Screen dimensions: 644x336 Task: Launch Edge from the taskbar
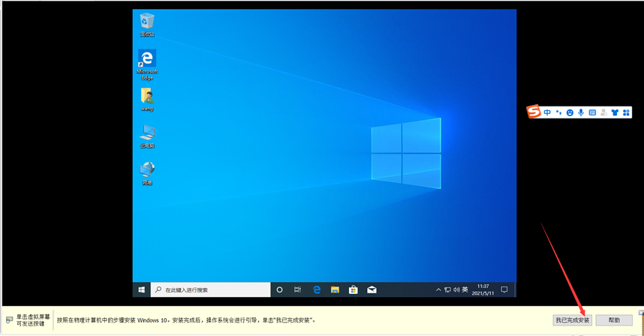click(x=317, y=289)
